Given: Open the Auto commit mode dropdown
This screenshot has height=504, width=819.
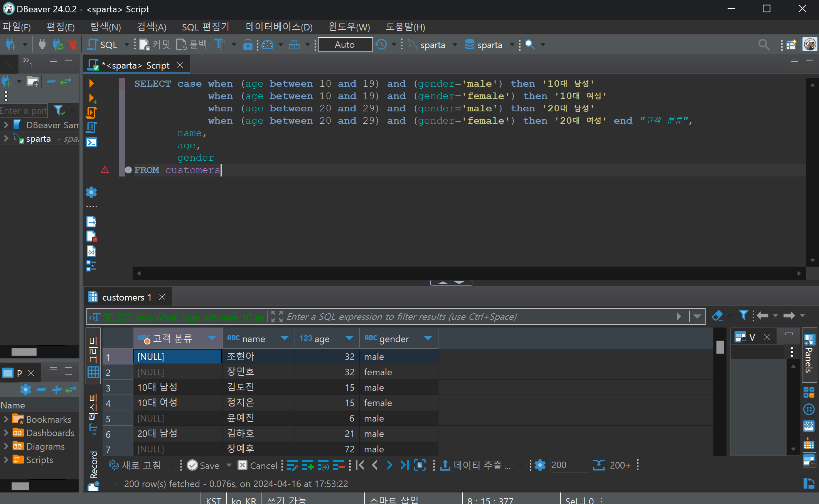Looking at the screenshot, I should click(x=345, y=45).
